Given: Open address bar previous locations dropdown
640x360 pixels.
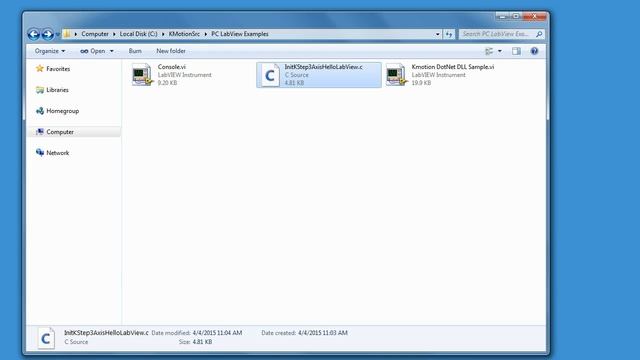Looking at the screenshot, I should pos(438,34).
